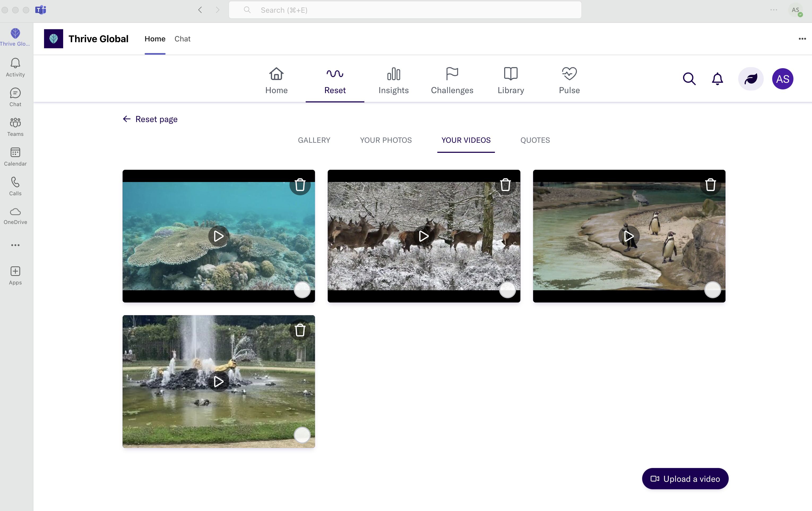812x511 pixels.
Task: Play the coral reef video
Action: (218, 236)
